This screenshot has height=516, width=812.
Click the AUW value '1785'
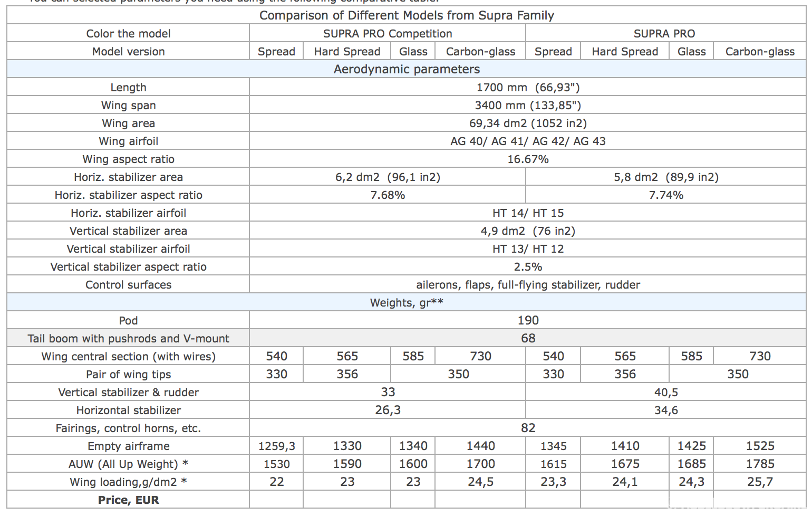tap(760, 464)
